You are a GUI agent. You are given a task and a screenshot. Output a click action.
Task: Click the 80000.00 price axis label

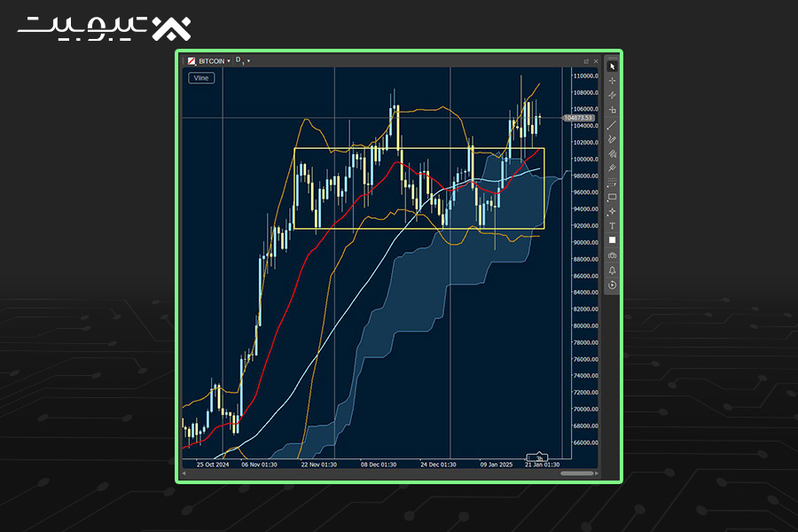tap(586, 325)
